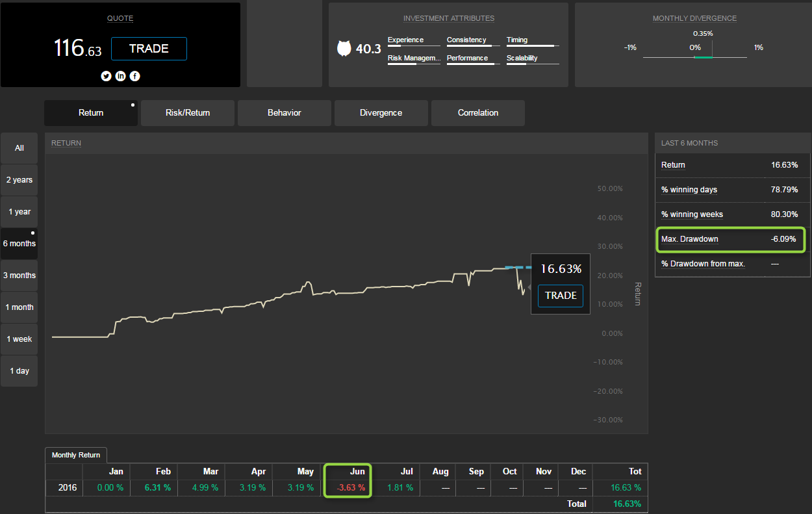
Task: Click the Max. Drawdown label
Action: [x=689, y=239]
